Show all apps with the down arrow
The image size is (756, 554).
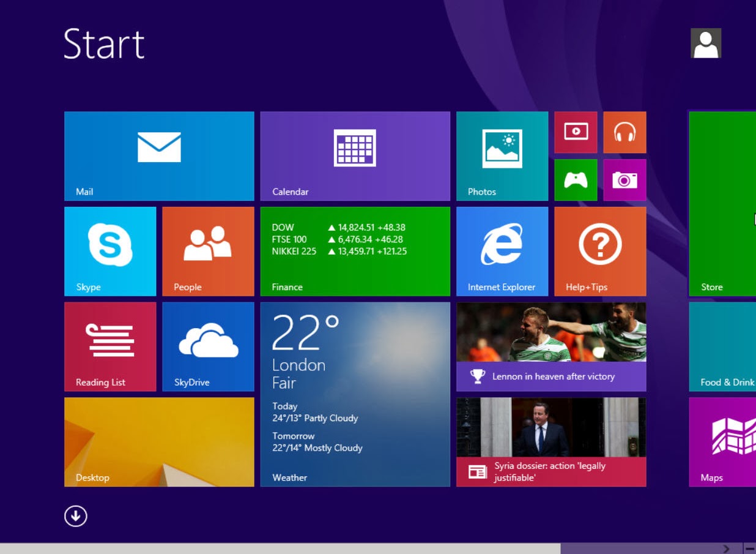point(76,517)
